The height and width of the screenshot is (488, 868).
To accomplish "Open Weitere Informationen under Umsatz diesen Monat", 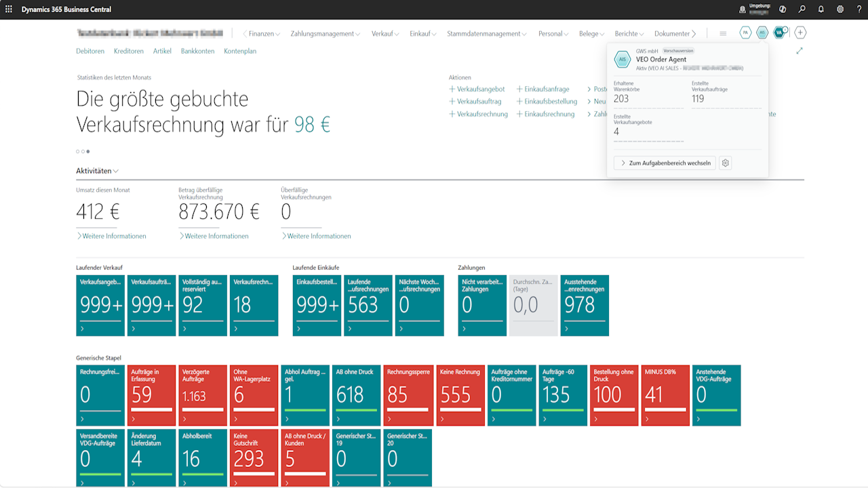I will pos(111,236).
